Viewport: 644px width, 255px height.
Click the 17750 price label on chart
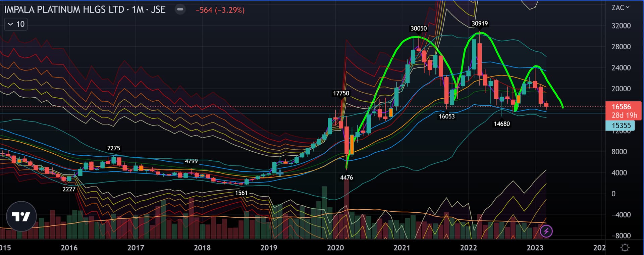[341, 93]
